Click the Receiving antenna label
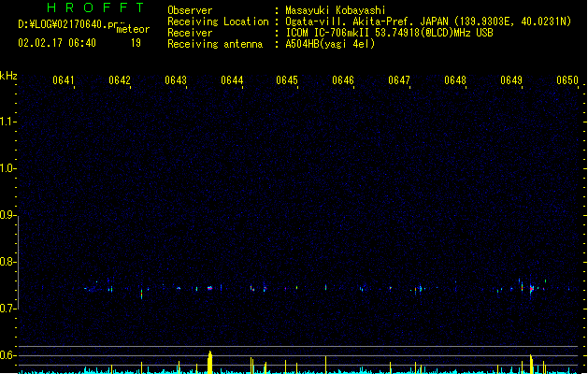Screen dimensions: 588x374 click(215, 44)
